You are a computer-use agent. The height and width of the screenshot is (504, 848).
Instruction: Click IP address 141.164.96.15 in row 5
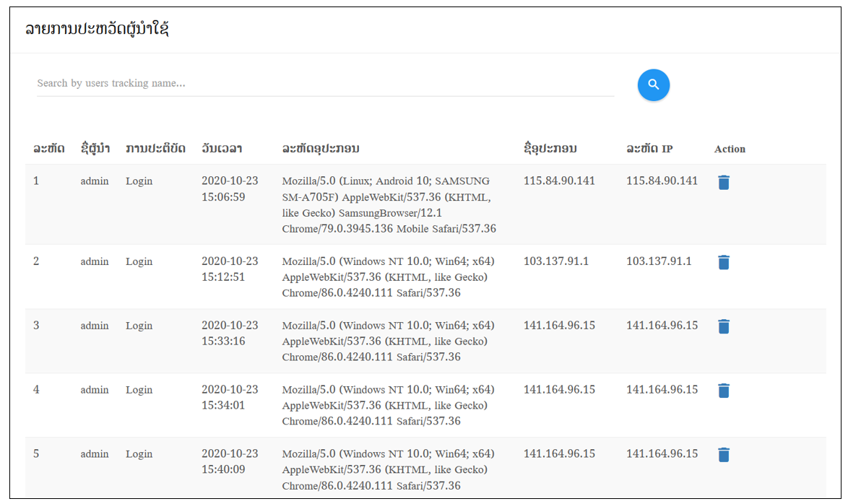click(662, 453)
